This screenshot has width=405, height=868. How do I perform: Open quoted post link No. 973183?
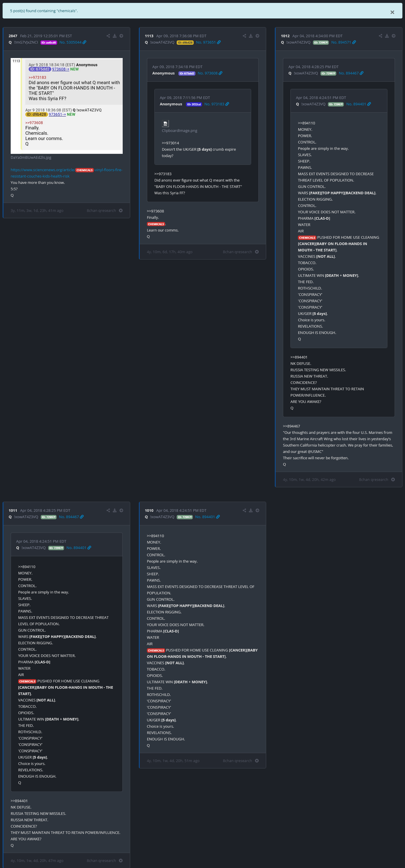(x=217, y=104)
